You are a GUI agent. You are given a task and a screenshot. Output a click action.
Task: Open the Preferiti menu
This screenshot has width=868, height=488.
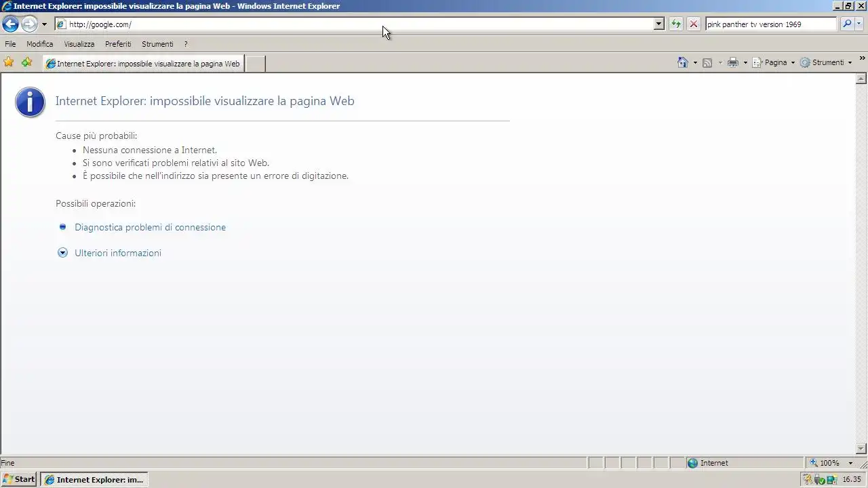pyautogui.click(x=118, y=44)
